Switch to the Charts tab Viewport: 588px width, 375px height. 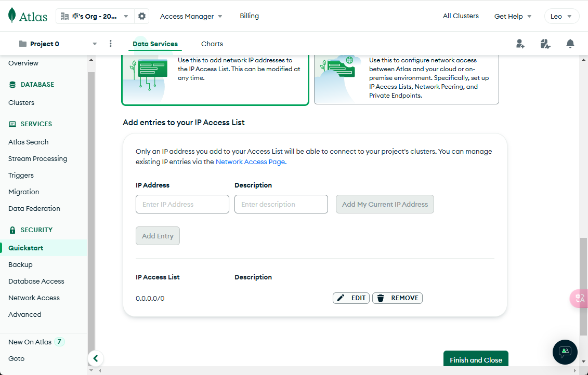point(212,44)
